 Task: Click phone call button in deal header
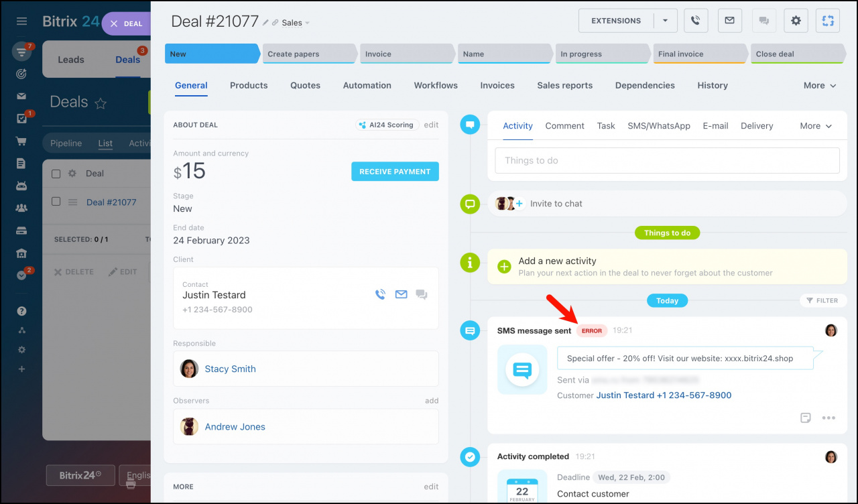tap(696, 21)
